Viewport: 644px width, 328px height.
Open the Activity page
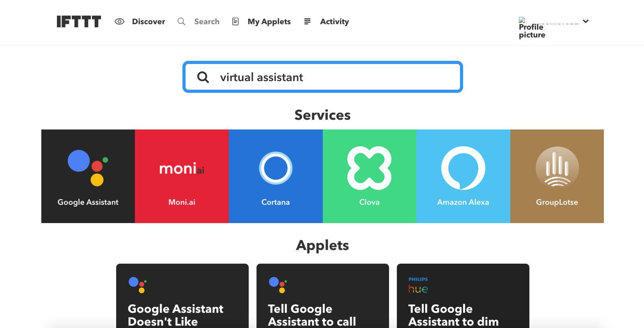[334, 21]
